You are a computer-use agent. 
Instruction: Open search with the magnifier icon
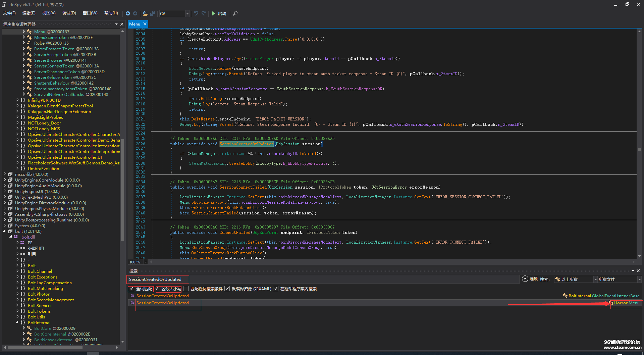(x=235, y=13)
